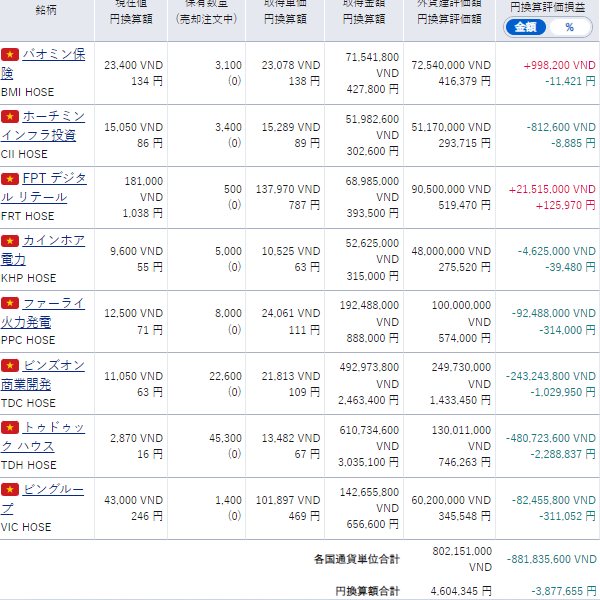The width and height of the screenshot is (600, 600).
Task: Click the flag icon for ビンズオン商業開発
Action: click(x=10, y=365)
